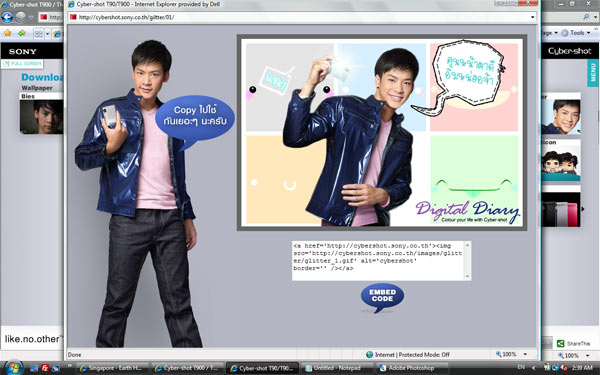Click the Bies wallpaper thumbnail
Screen dimensions: 600x375
(41, 117)
